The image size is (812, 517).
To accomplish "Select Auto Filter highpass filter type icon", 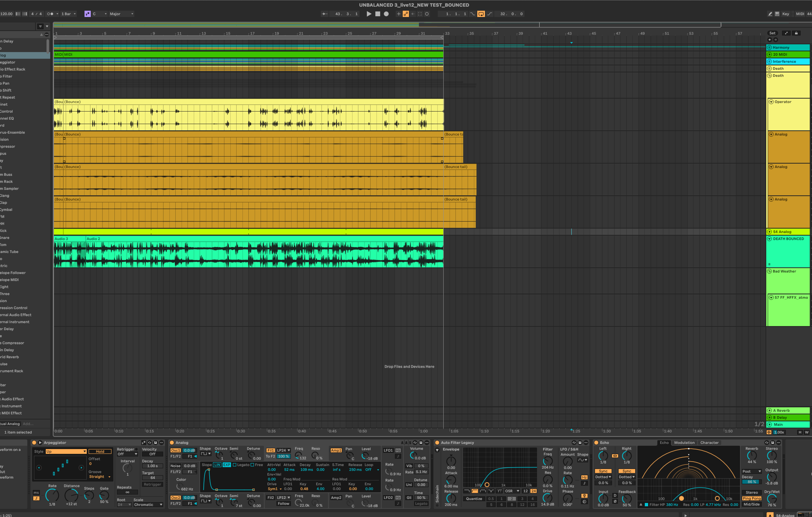I will [474, 491].
